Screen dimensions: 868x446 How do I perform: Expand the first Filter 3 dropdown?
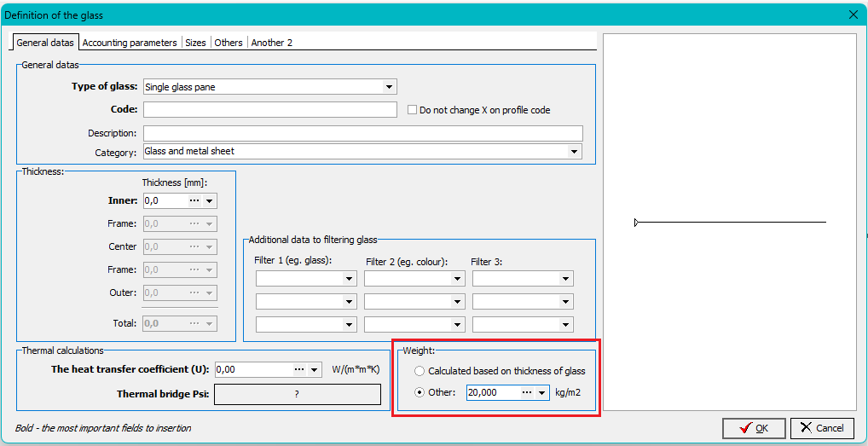pos(565,279)
